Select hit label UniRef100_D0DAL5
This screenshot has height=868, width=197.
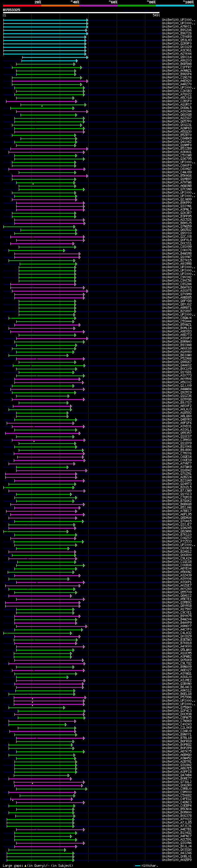point(177,108)
